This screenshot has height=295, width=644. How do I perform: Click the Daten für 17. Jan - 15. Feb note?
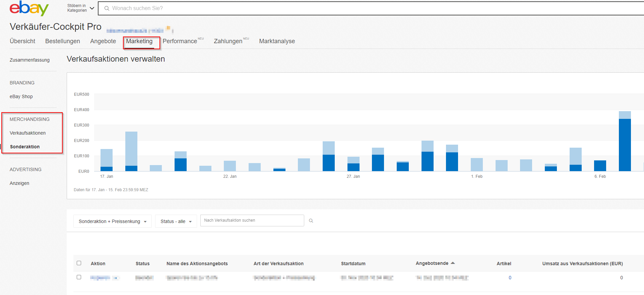(x=111, y=190)
